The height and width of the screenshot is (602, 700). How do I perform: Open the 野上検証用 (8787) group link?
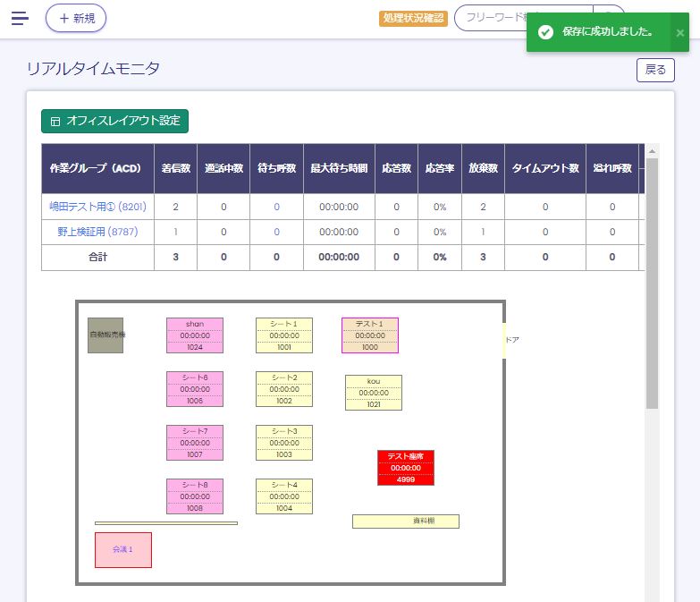(x=97, y=232)
